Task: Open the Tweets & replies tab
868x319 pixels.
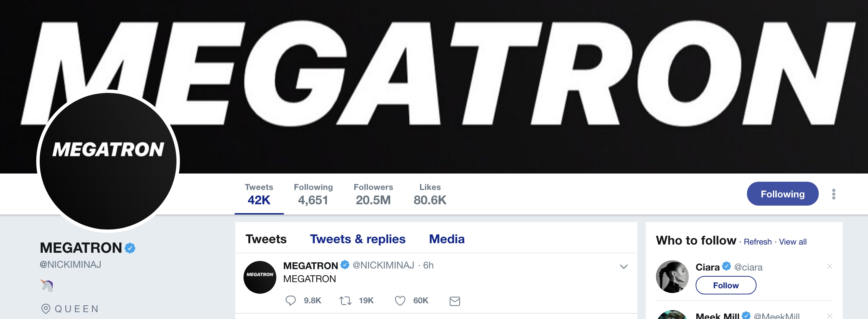Action: (x=357, y=239)
